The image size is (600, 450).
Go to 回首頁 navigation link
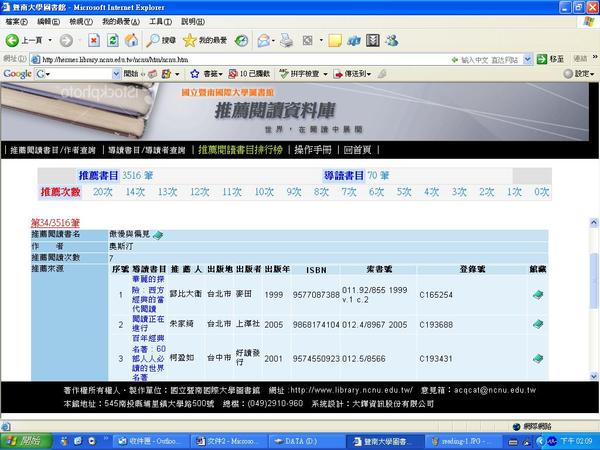click(x=357, y=150)
